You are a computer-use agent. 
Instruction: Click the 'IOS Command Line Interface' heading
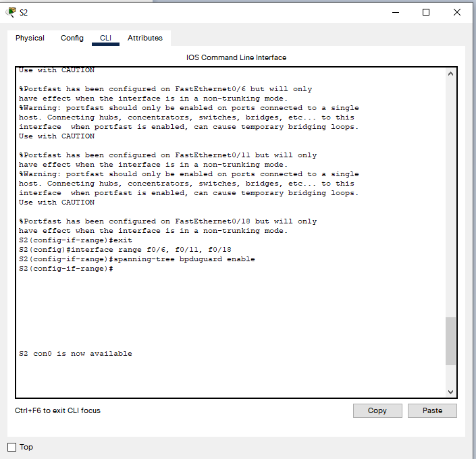(236, 57)
